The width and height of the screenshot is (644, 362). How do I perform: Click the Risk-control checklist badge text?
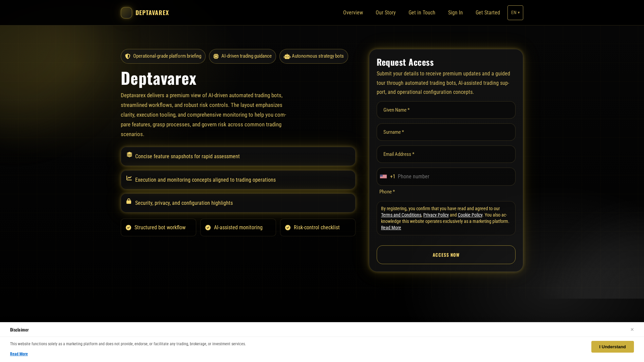(317, 228)
